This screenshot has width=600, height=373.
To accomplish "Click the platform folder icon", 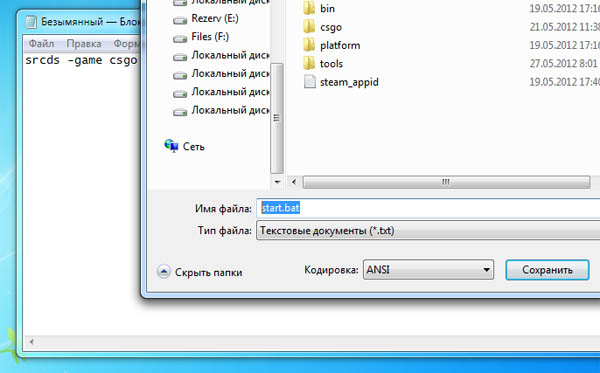I will click(x=309, y=45).
